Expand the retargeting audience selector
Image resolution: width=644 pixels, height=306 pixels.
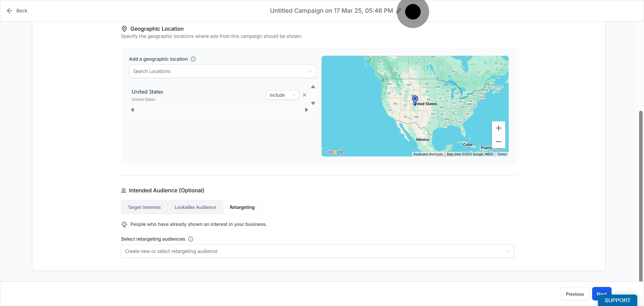coord(317,251)
